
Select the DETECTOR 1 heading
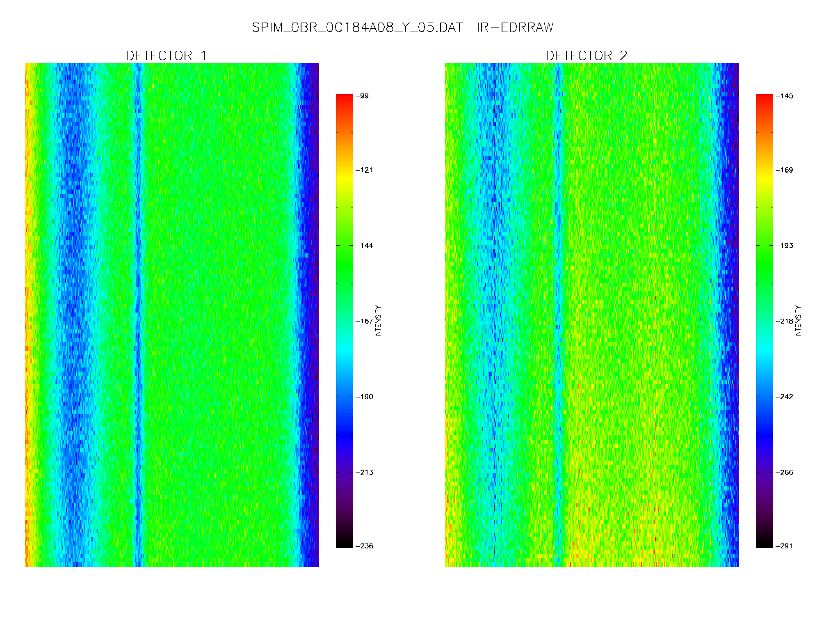pos(166,55)
